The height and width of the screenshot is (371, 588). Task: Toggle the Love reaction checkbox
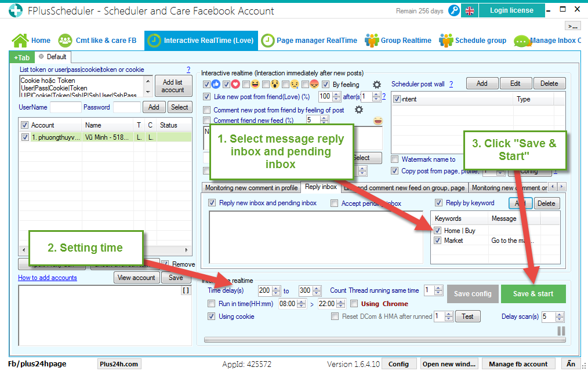point(226,84)
